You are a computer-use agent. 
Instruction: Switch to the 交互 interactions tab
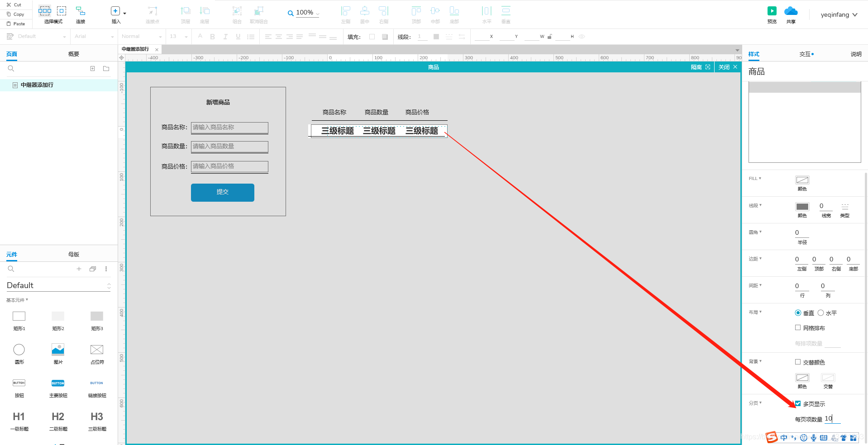[806, 54]
